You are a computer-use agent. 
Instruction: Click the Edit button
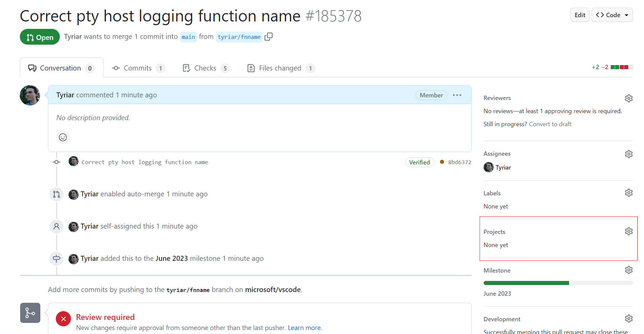[579, 15]
